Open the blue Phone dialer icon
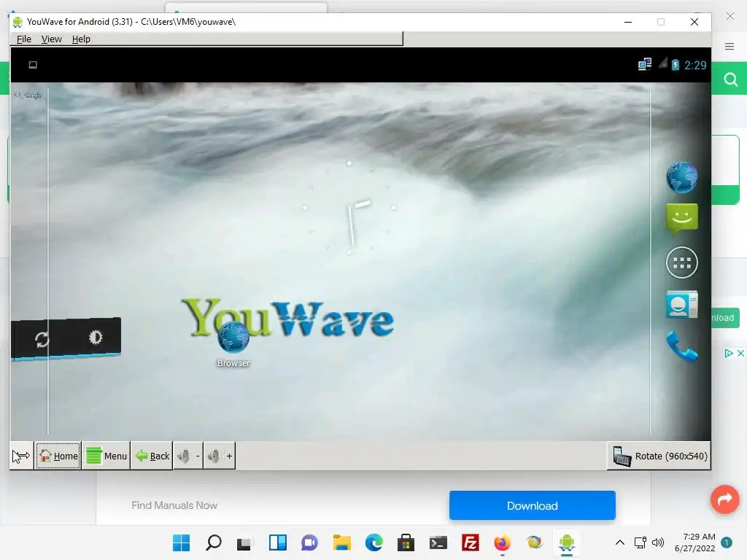747x560 pixels. click(682, 346)
